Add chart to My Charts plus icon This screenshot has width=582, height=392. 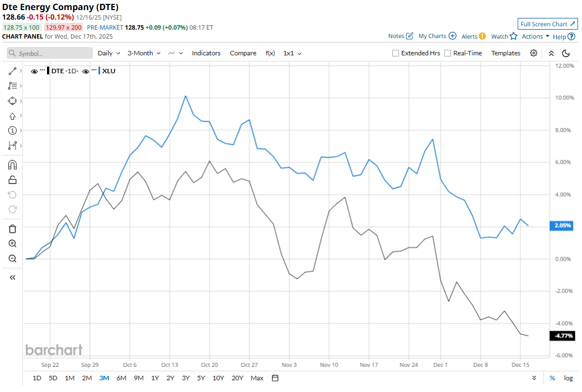pos(452,36)
